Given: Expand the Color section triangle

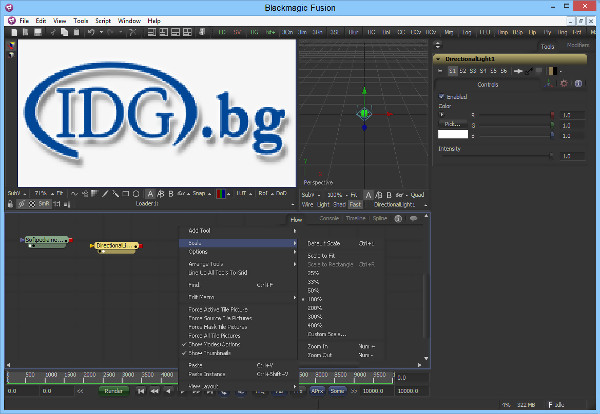Looking at the screenshot, I should tap(442, 114).
